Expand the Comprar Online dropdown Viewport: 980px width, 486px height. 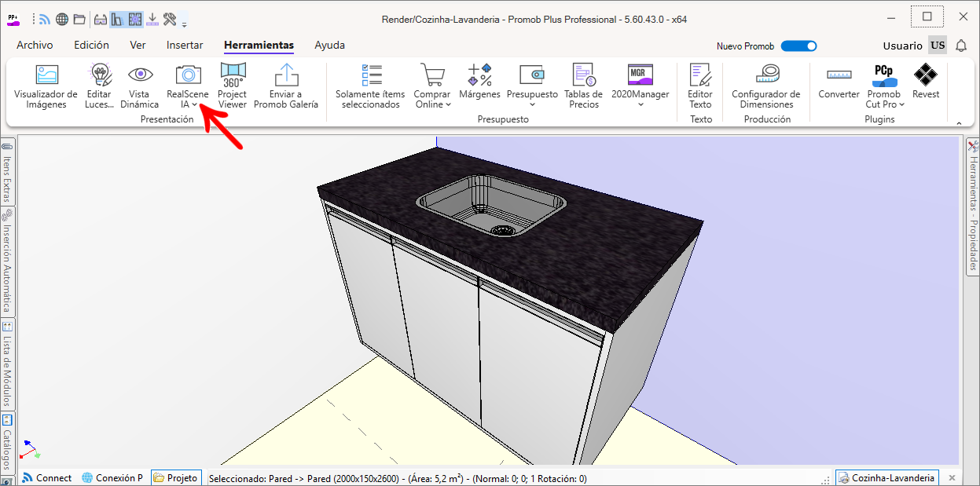448,104
